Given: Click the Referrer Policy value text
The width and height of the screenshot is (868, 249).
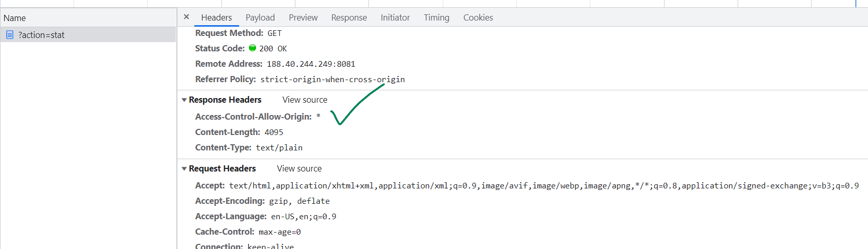Looking at the screenshot, I should pos(332,80).
